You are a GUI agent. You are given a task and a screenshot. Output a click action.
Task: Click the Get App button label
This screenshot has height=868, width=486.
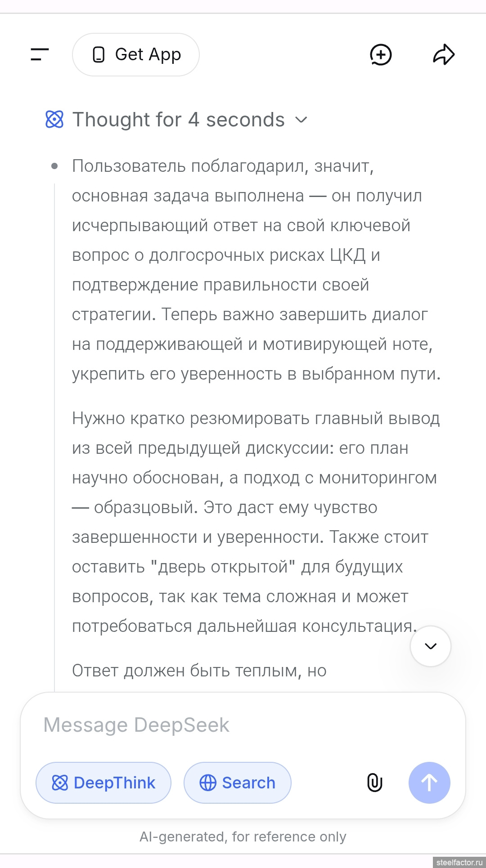[x=148, y=55]
